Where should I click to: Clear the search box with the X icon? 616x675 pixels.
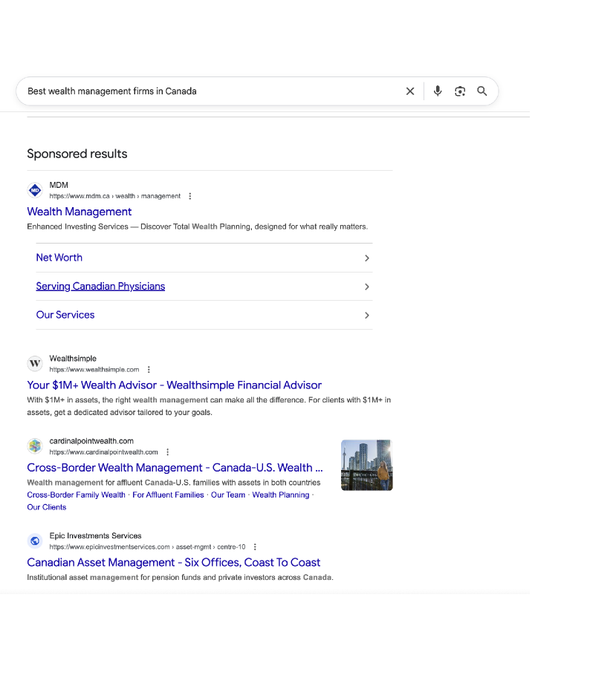pos(410,91)
